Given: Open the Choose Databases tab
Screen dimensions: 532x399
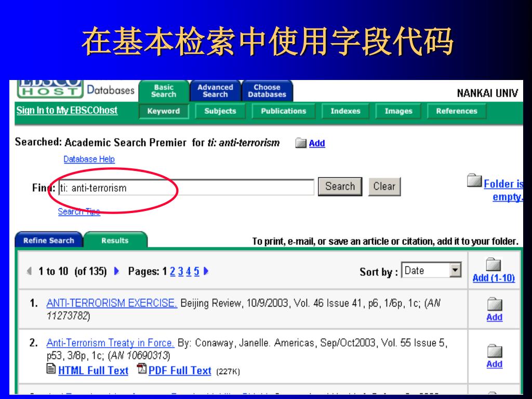Looking at the screenshot, I should (267, 91).
